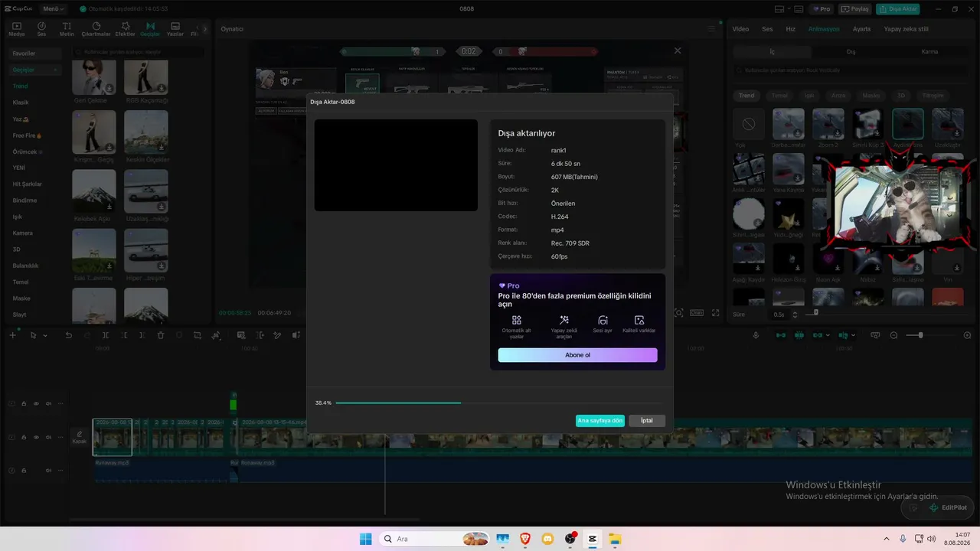Click the Kaliteli varlıklar icon
The image size is (980, 551).
tap(639, 320)
